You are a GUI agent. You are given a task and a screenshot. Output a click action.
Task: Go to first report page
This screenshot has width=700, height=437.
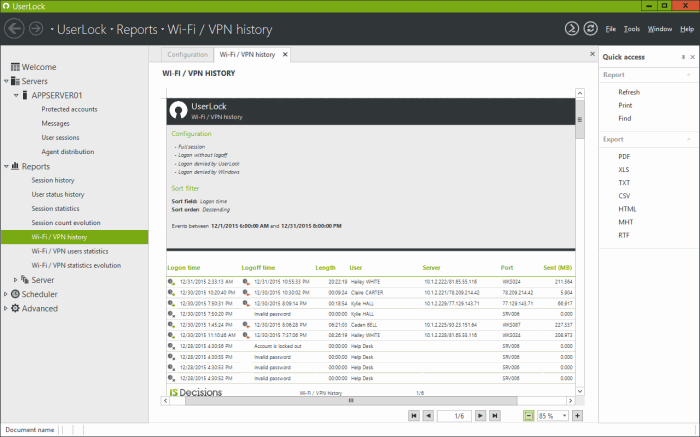(x=414, y=416)
